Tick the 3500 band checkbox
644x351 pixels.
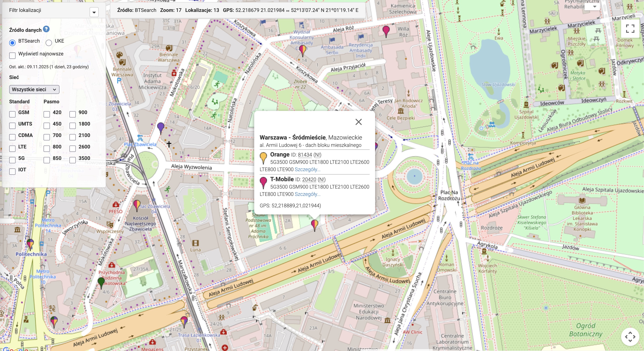[73, 160]
